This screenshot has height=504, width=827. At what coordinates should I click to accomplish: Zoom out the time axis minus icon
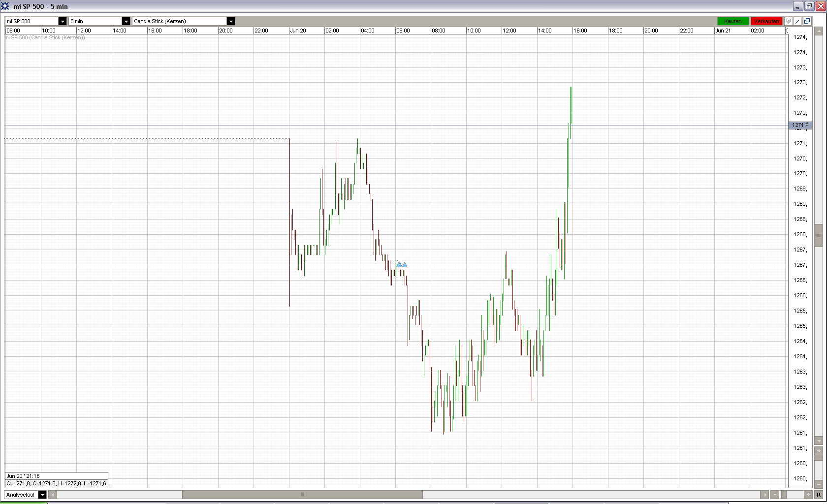(x=775, y=495)
